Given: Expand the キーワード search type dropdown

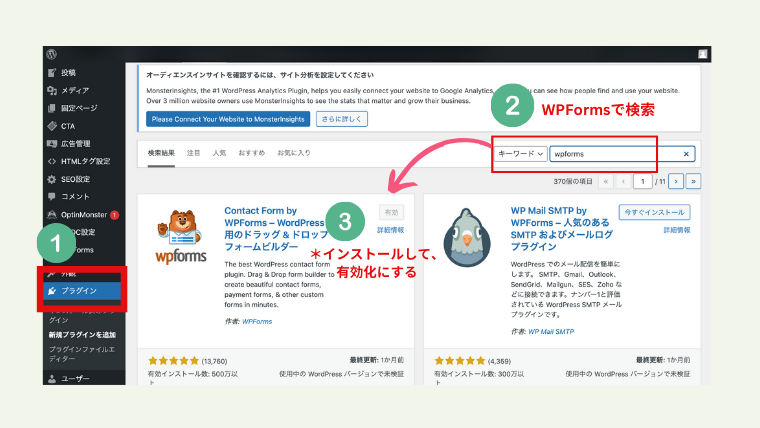Looking at the screenshot, I should [520, 154].
